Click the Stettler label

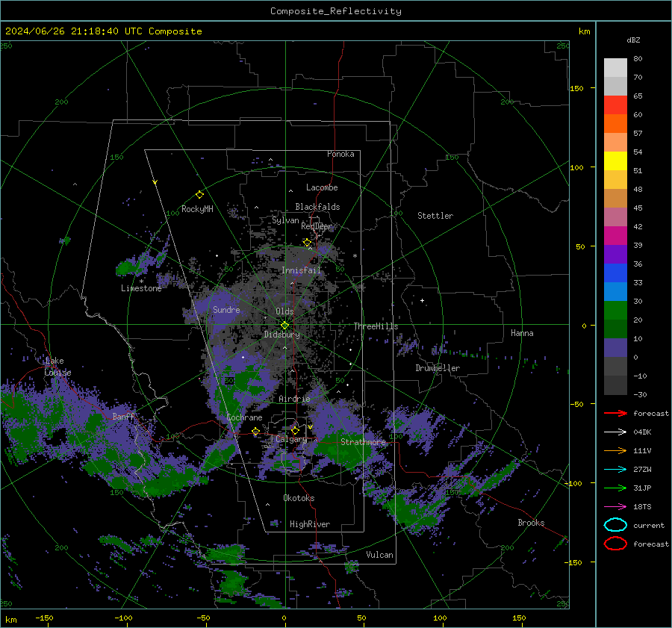point(435,216)
